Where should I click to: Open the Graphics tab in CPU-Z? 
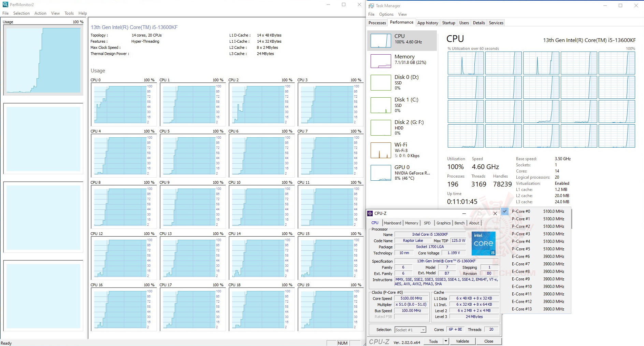[x=443, y=223]
